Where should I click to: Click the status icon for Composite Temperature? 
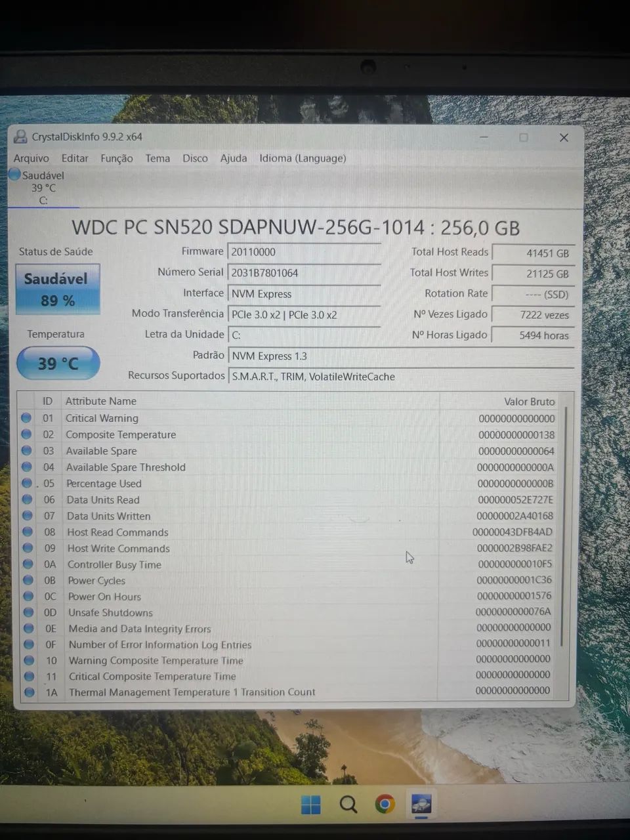point(26,434)
